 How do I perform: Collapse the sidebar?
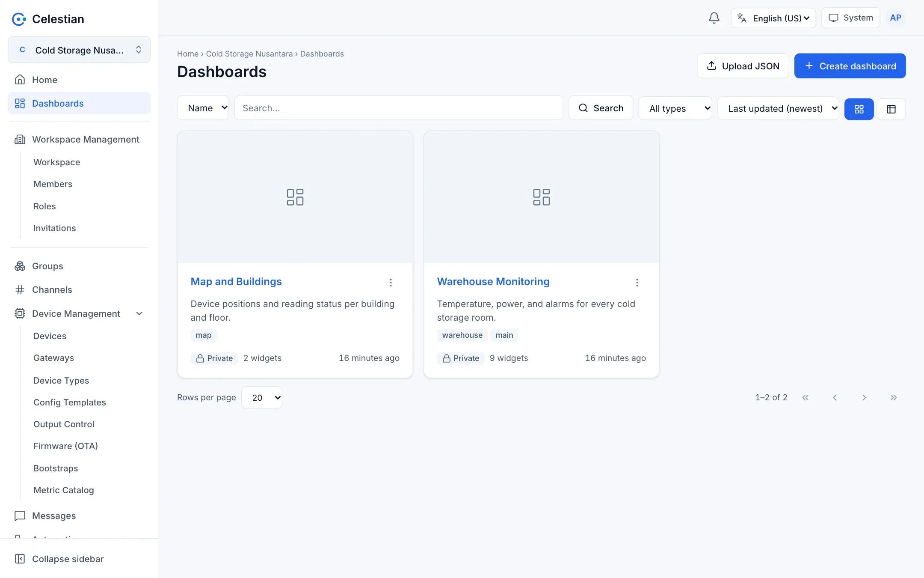[79, 559]
